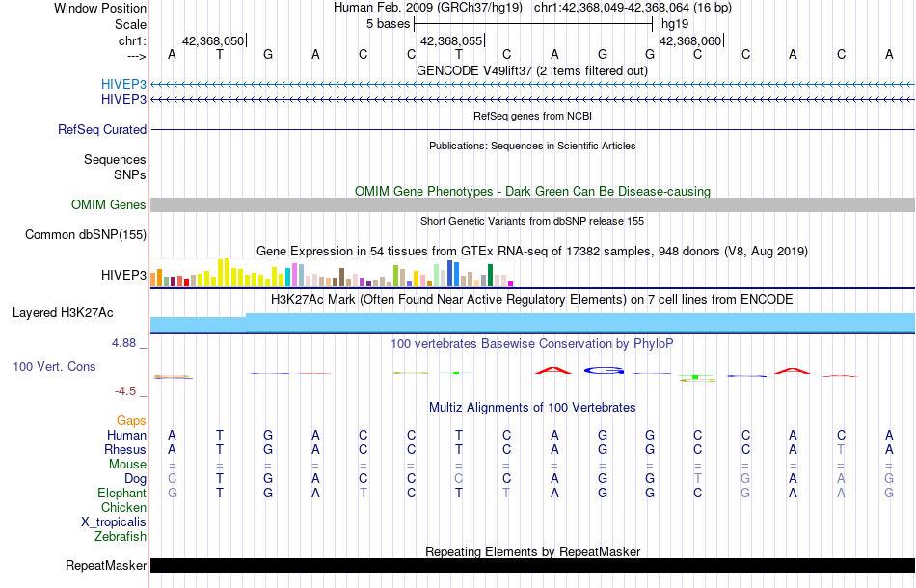
Task: Click the large red 'A' in the PhyloP conservation track
Action: point(554,369)
